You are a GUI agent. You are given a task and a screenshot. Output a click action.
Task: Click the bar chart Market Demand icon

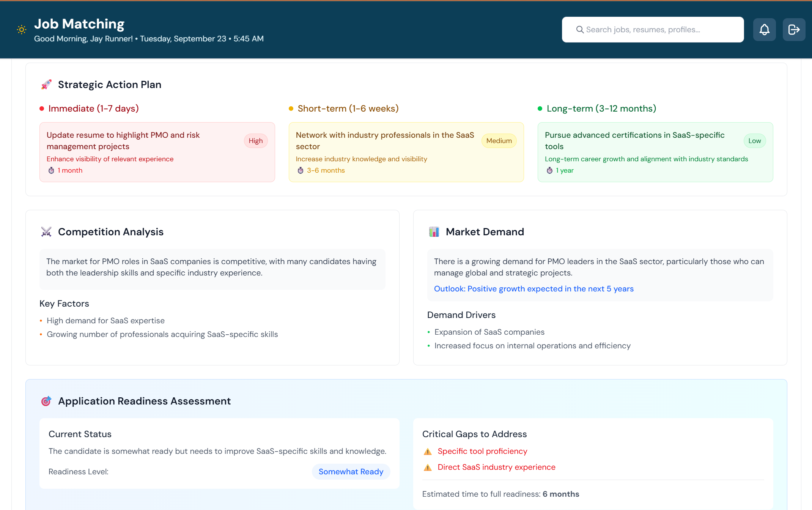[x=434, y=231]
